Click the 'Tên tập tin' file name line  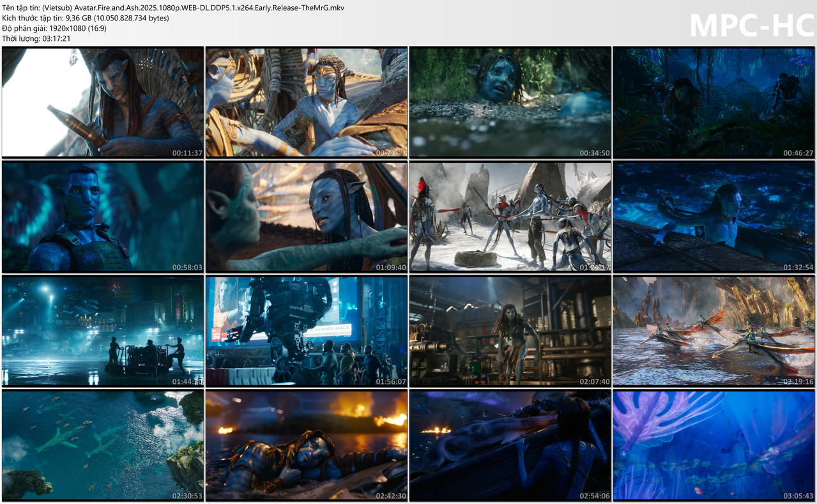point(173,8)
